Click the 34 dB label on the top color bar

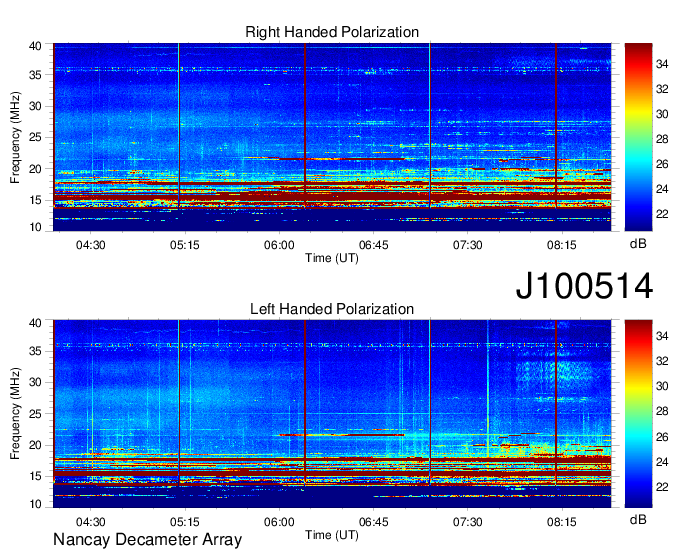pos(662,64)
